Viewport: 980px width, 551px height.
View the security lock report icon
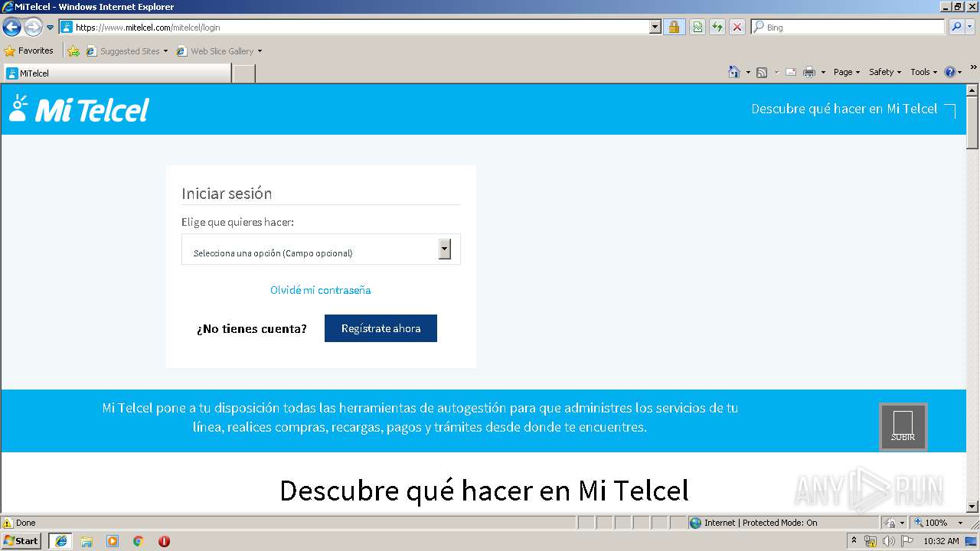tap(674, 27)
